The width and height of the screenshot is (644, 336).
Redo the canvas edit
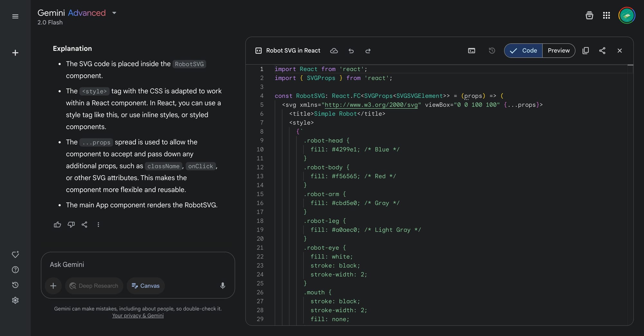368,51
